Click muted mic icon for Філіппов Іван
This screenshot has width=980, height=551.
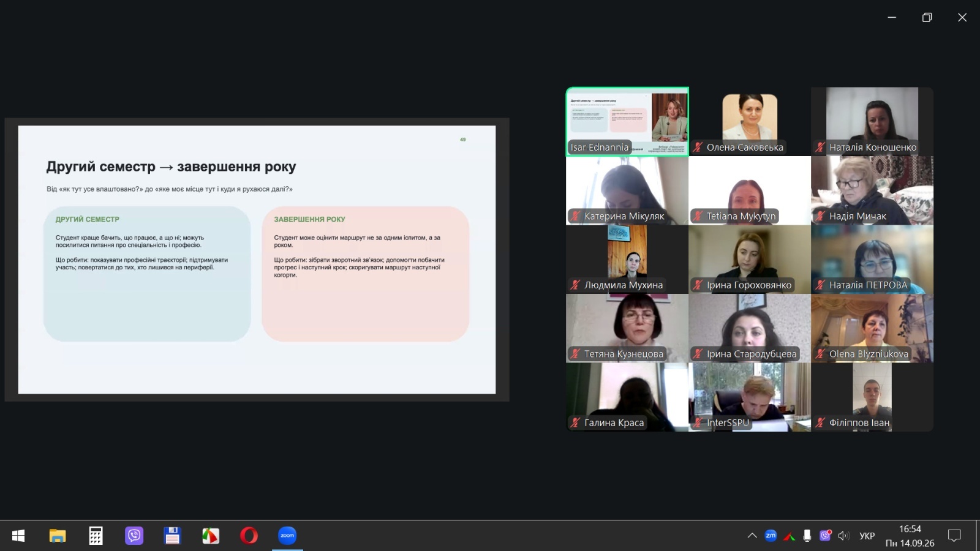(x=820, y=422)
